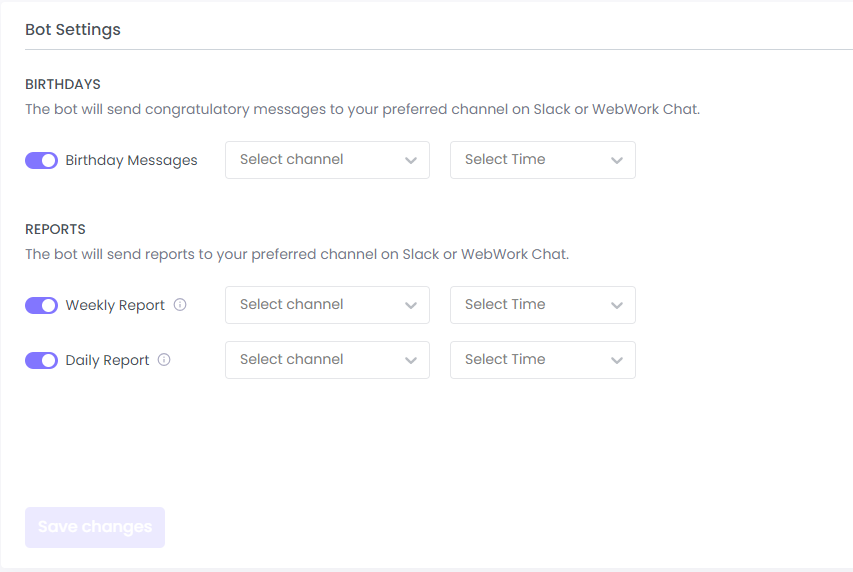Viewport: 853px width, 572px height.
Task: Click the Daily Report label text
Action: point(107,360)
